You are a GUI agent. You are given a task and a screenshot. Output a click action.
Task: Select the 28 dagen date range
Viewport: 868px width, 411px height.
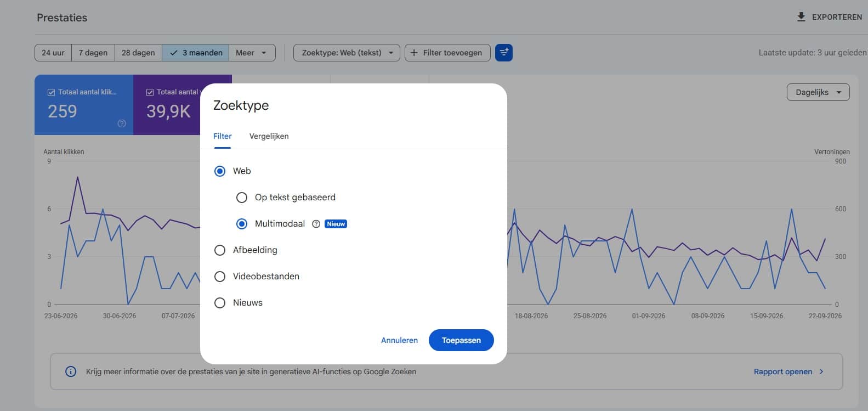point(138,53)
